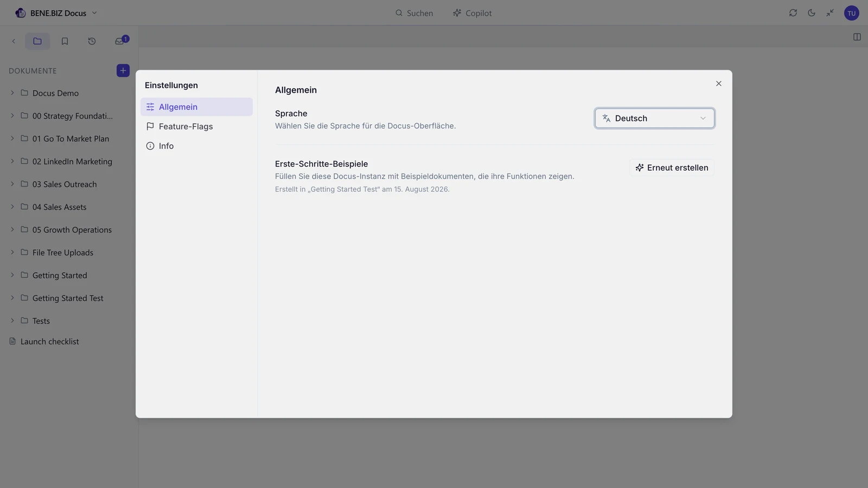Switch to Feature-Flags settings tab
Image resolution: width=868 pixels, height=488 pixels.
pyautogui.click(x=196, y=126)
